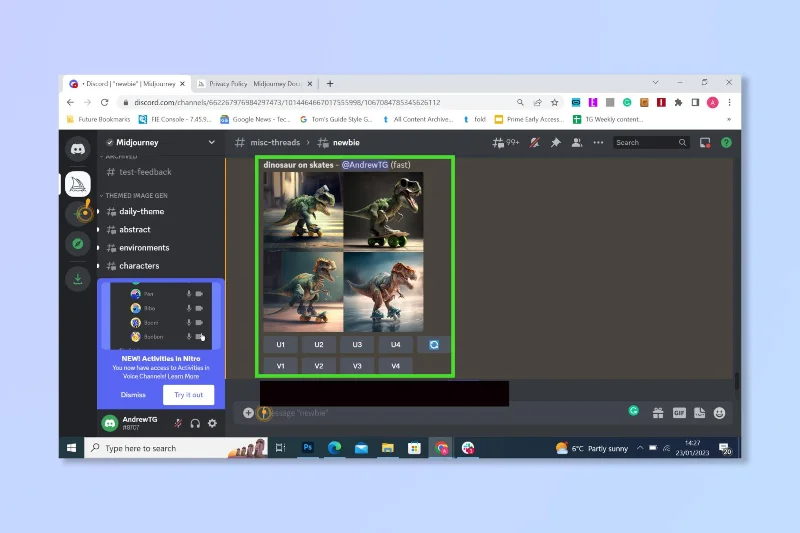Select the Midjourney sailboat server icon

(78, 184)
